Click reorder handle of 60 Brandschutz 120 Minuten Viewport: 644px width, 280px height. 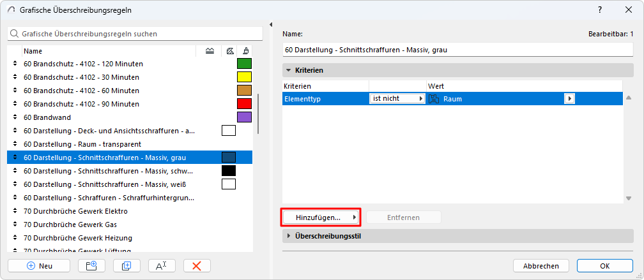(x=15, y=64)
